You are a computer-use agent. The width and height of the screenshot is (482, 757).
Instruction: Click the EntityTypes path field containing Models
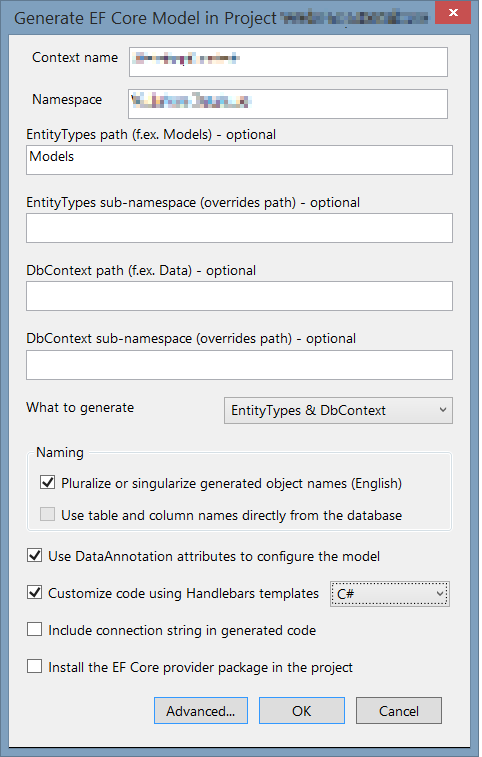point(239,160)
